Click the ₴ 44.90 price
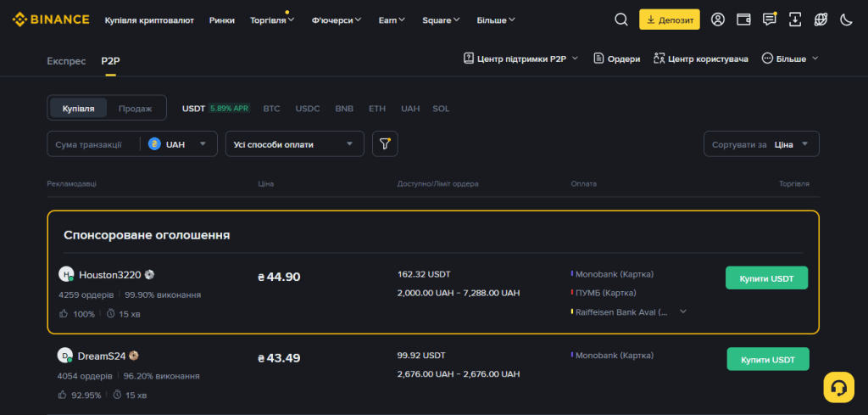The width and height of the screenshot is (868, 415). [279, 277]
